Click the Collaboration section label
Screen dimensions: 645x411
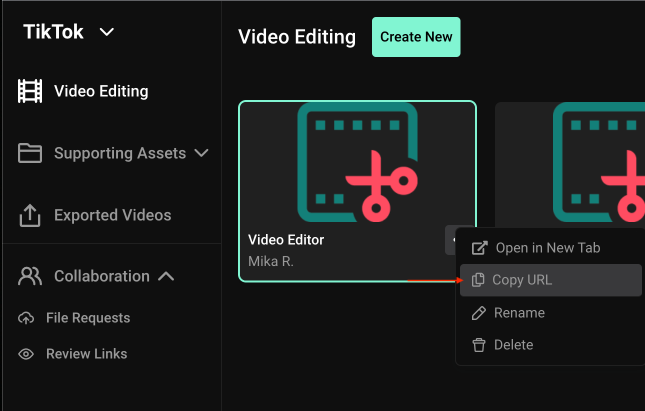[x=102, y=276]
